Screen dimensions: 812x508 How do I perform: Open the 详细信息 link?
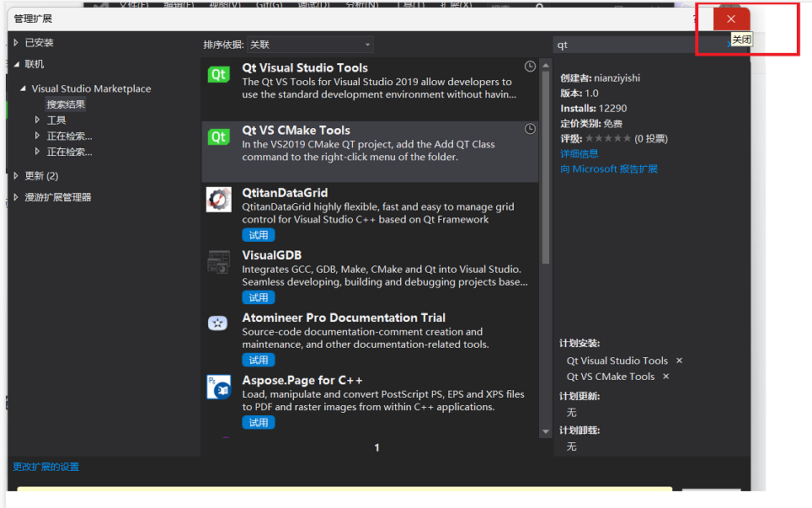(x=579, y=154)
